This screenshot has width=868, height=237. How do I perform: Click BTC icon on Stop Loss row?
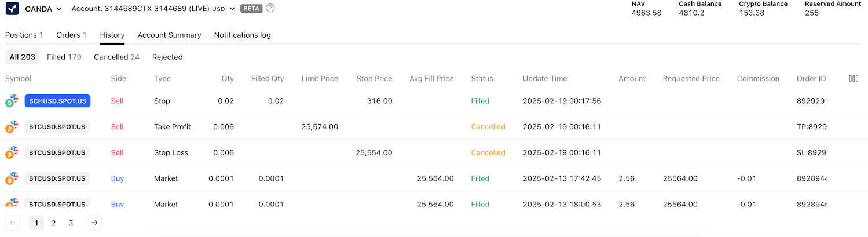[12, 153]
